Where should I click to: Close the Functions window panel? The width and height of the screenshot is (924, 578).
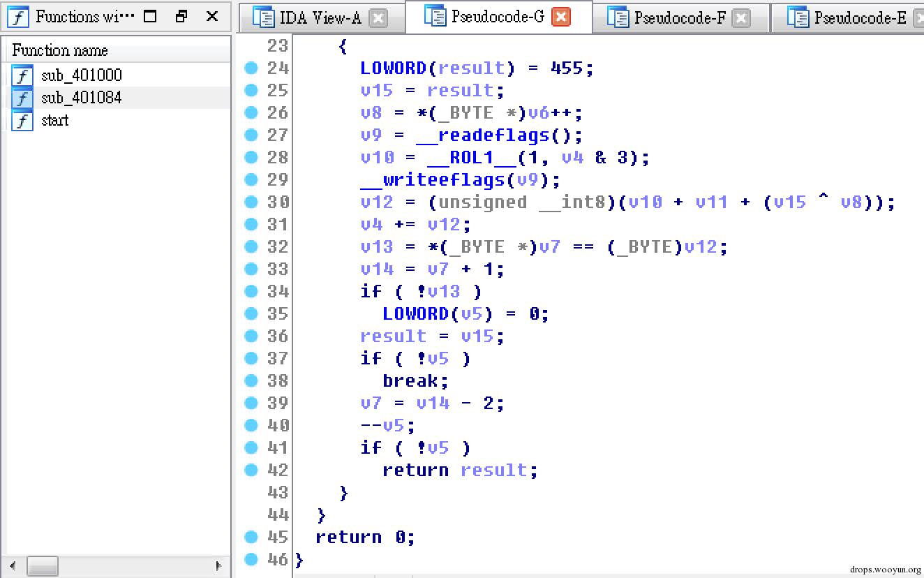pyautogui.click(x=212, y=16)
